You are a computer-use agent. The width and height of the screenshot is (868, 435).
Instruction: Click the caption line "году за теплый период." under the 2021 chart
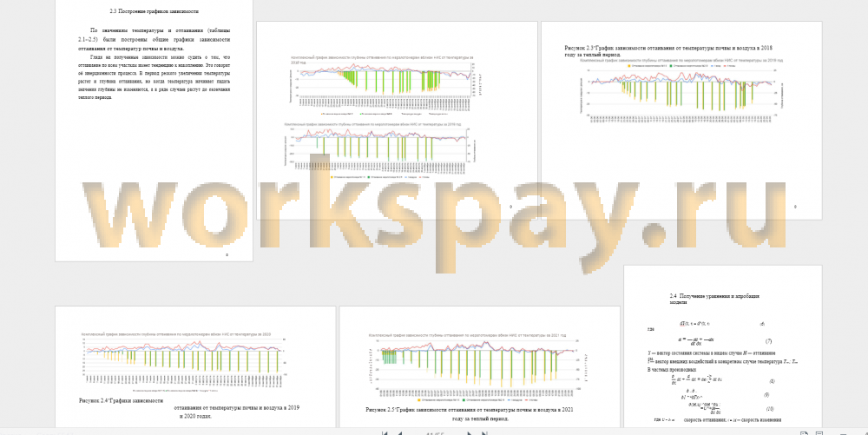pyautogui.click(x=480, y=419)
